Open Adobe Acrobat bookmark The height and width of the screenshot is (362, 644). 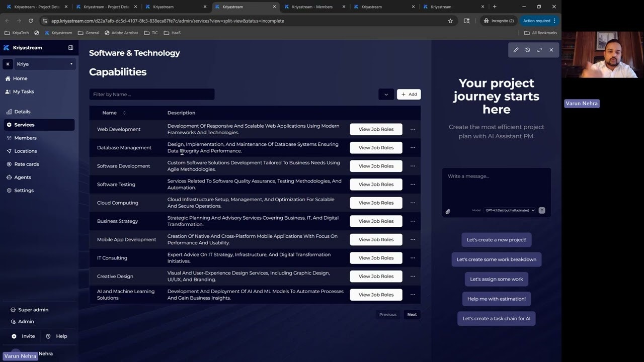pos(121,33)
